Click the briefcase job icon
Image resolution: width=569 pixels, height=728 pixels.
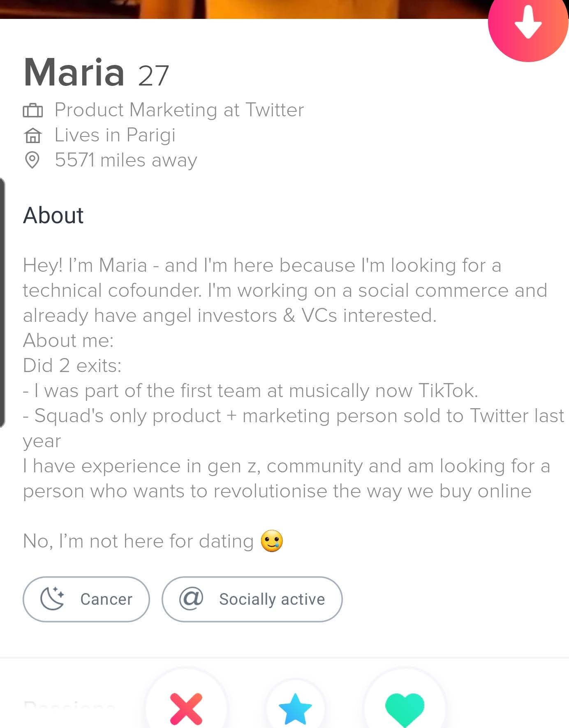(x=32, y=110)
